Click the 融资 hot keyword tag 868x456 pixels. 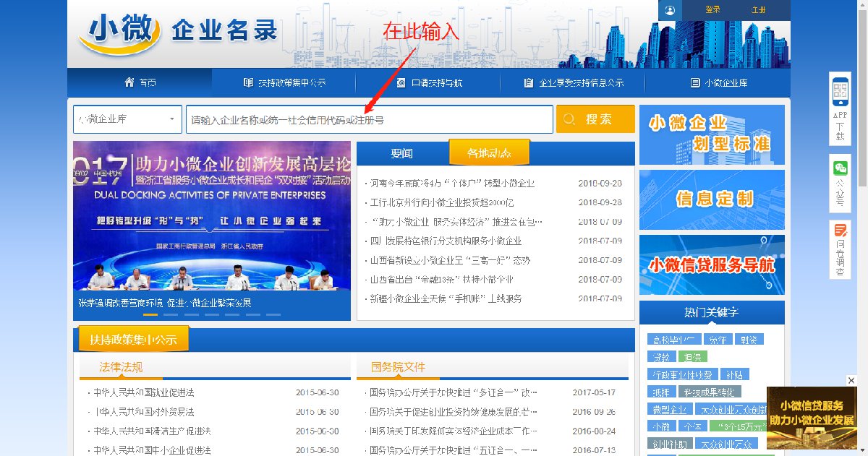[x=749, y=339]
